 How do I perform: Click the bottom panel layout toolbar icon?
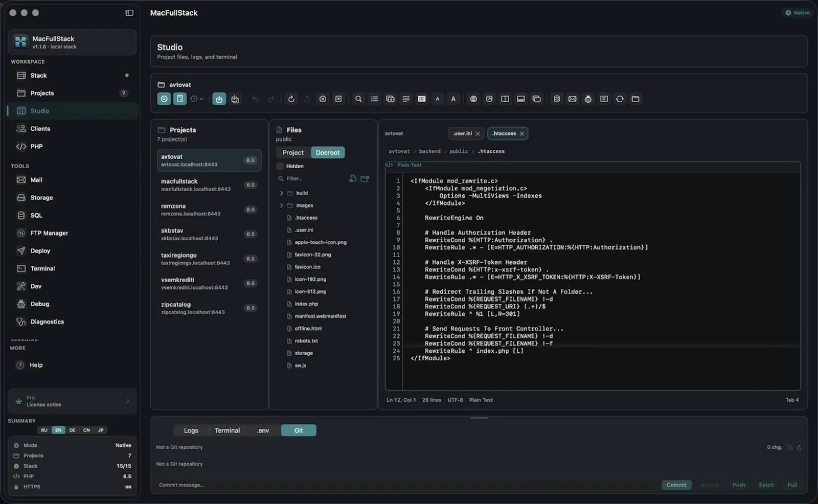click(521, 99)
